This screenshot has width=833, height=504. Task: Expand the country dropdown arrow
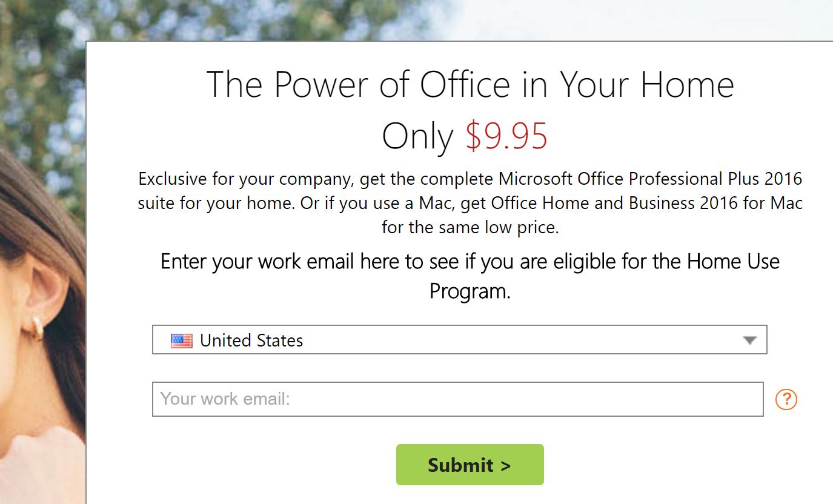pos(750,340)
